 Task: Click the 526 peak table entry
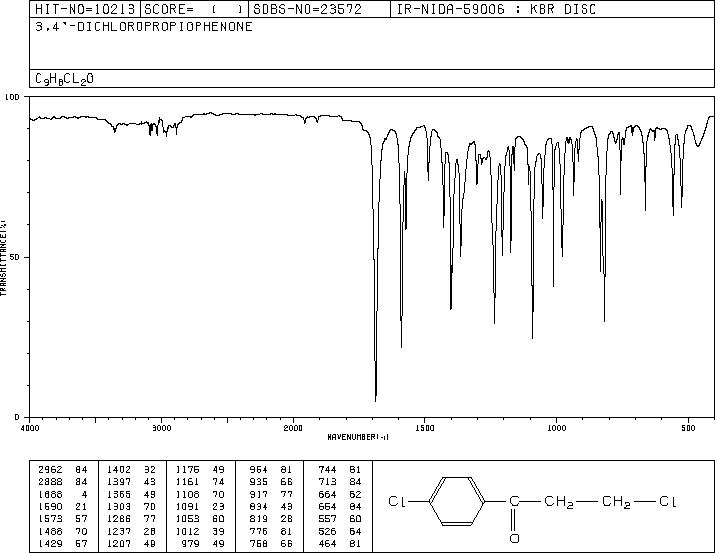[x=340, y=531]
